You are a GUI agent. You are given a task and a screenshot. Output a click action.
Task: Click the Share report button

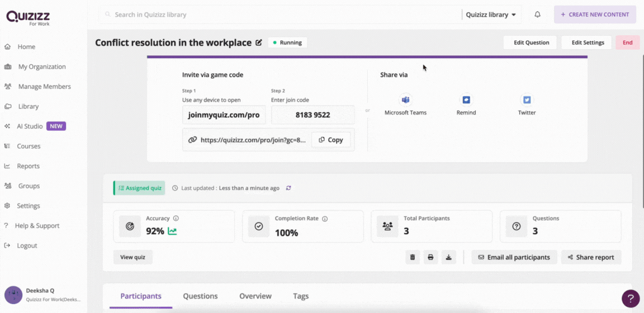pyautogui.click(x=591, y=257)
